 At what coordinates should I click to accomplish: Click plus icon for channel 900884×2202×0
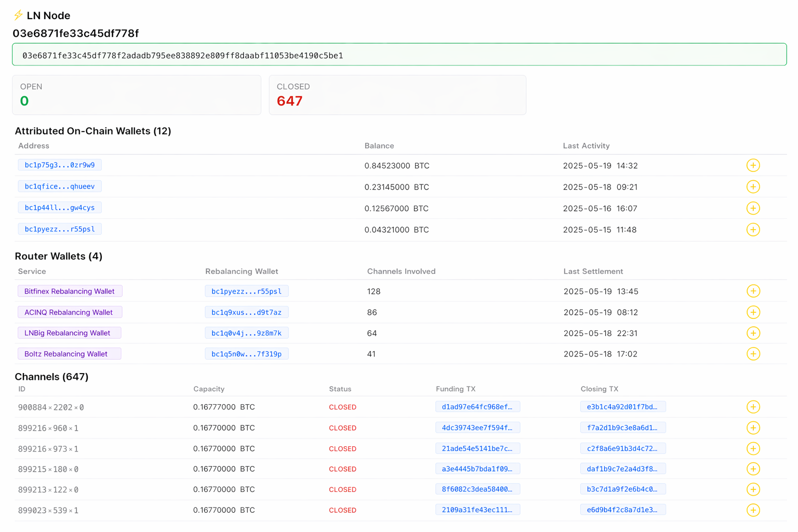pyautogui.click(x=753, y=407)
